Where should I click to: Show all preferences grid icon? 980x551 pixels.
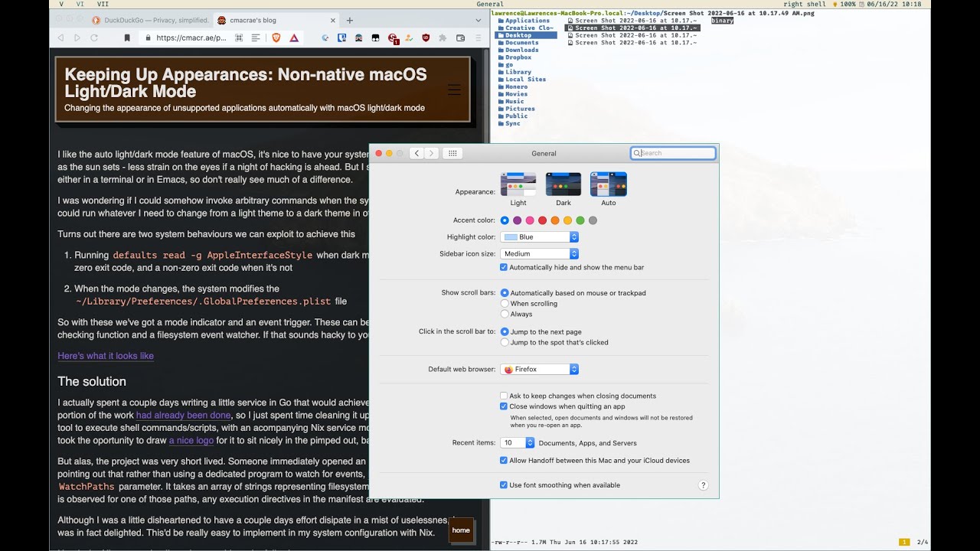point(452,153)
